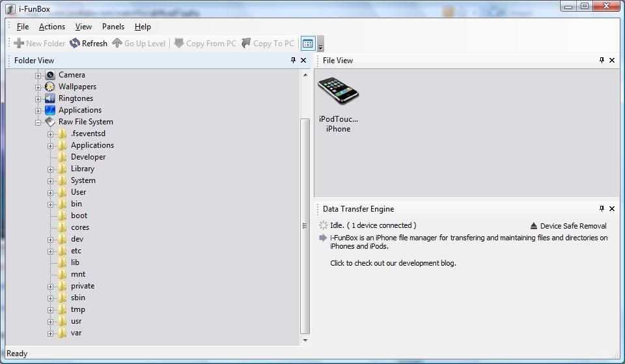Click the Device Safe Removal label
This screenshot has width=625, height=364.
[573, 226]
